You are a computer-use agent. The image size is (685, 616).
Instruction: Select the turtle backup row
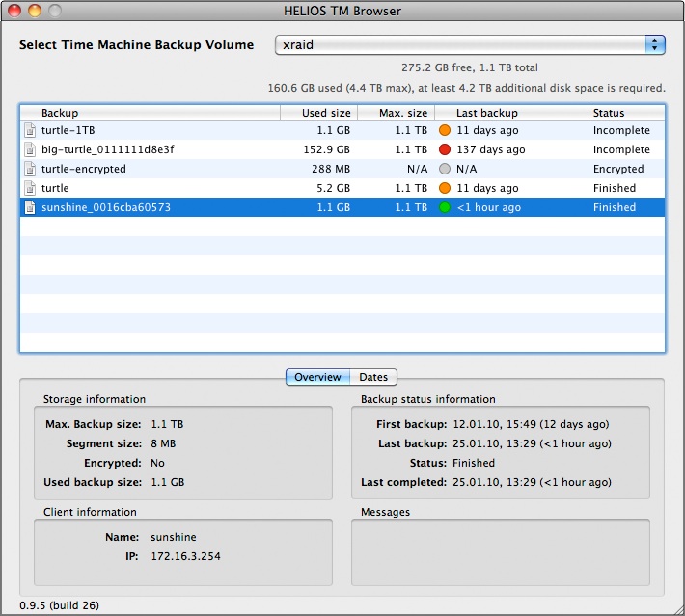[193, 188]
